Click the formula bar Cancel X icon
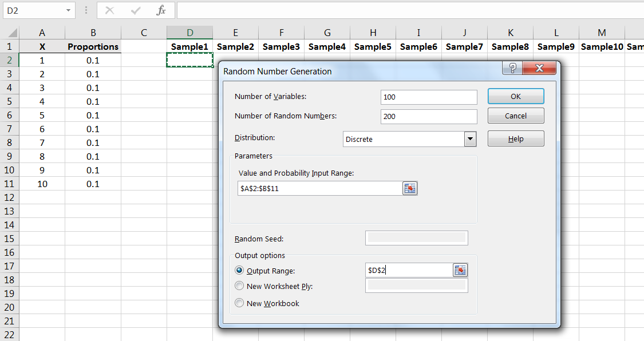This screenshot has height=341, width=644. 110,10
